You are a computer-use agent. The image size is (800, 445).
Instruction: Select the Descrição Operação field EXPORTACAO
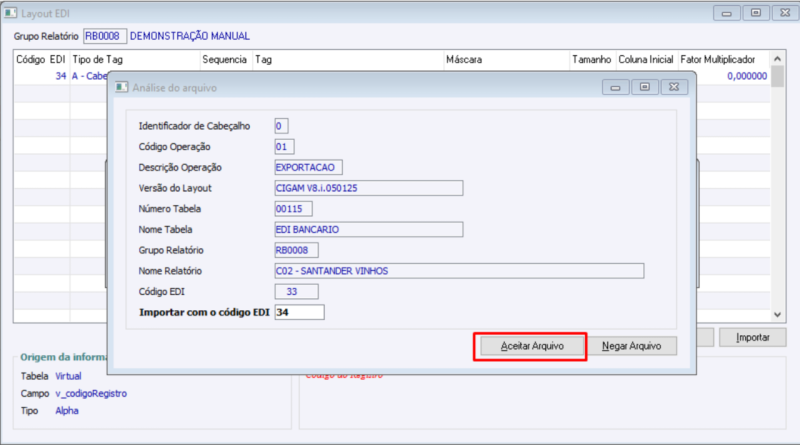tap(308, 167)
